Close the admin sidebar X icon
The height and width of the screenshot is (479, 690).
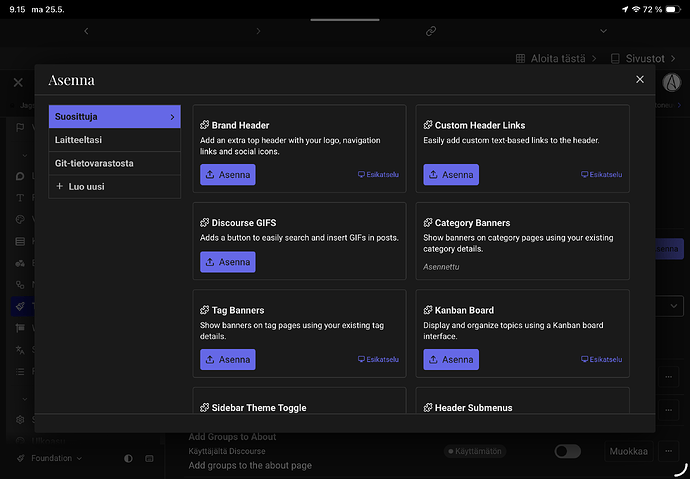(x=18, y=82)
